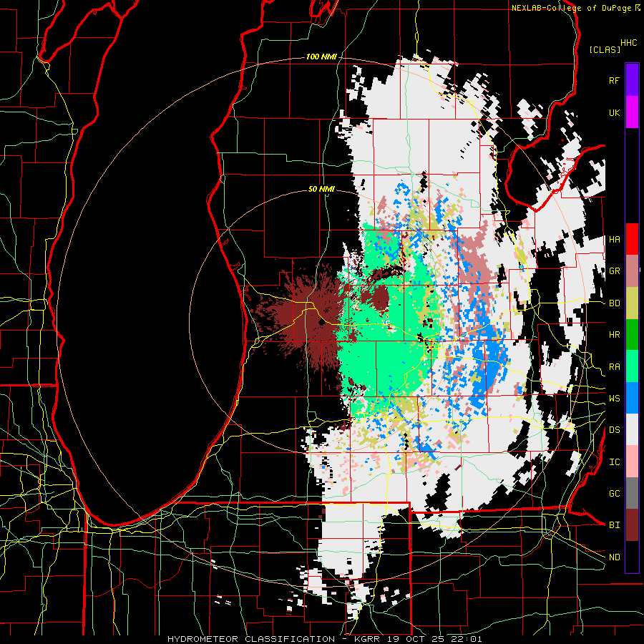Click the 22:01 timestamp text
Viewport: 644px width, 644px height.
click(x=466, y=639)
